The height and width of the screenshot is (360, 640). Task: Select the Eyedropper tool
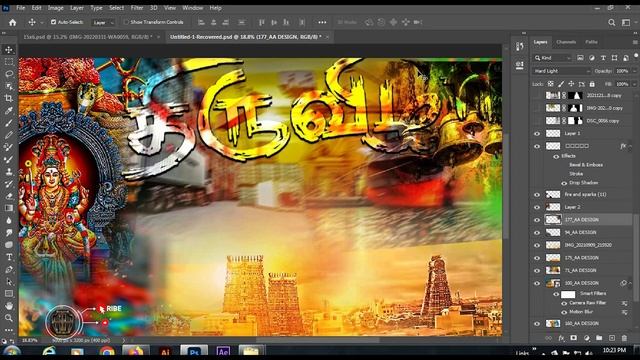tap(9, 110)
